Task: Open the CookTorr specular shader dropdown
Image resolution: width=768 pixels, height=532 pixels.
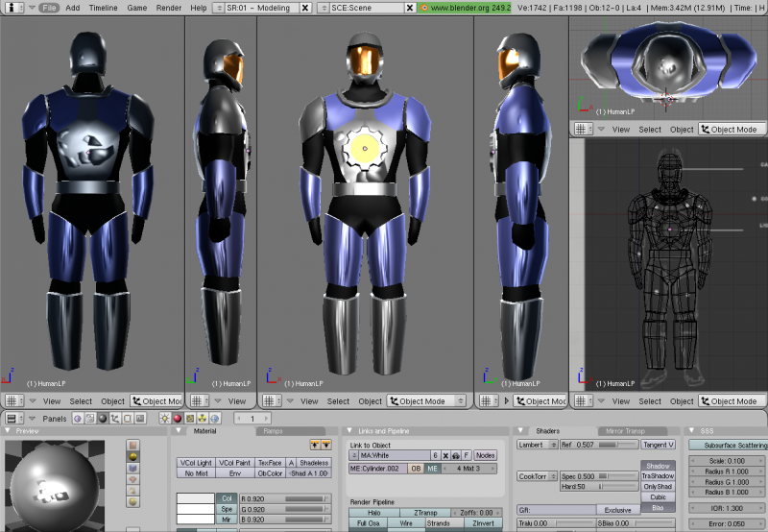Action: (x=537, y=476)
